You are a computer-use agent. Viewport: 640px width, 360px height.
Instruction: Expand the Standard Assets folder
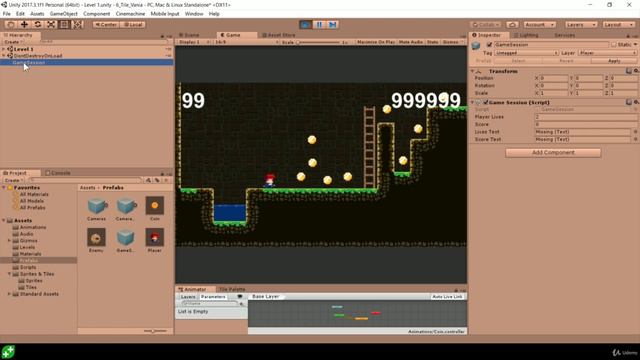click(9, 294)
